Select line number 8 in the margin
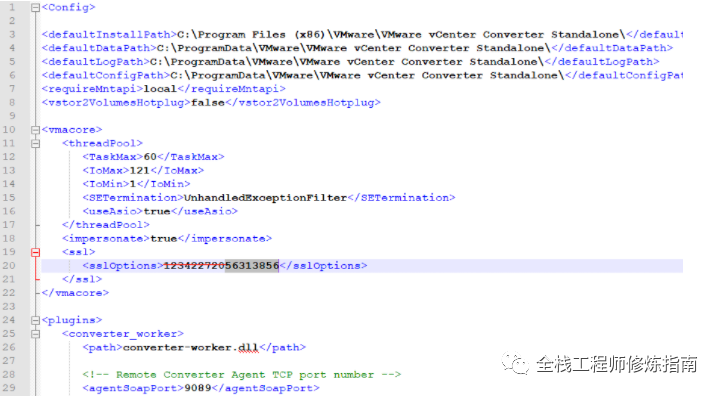Viewport: 721px width, 396px height. coord(12,103)
